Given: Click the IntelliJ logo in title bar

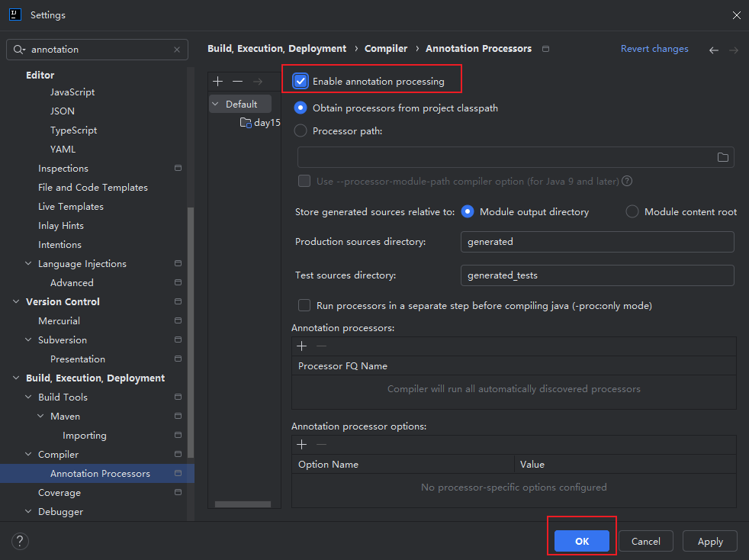Looking at the screenshot, I should click(15, 14).
